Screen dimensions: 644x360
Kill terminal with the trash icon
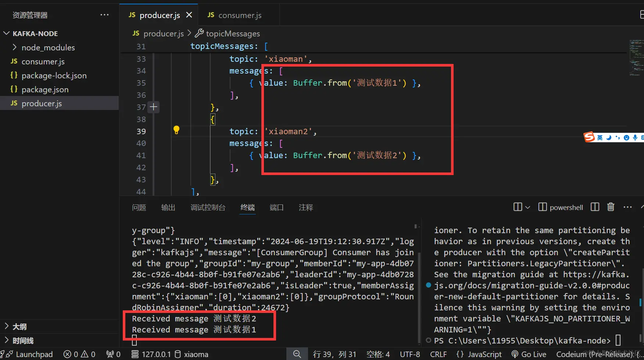[611, 207]
